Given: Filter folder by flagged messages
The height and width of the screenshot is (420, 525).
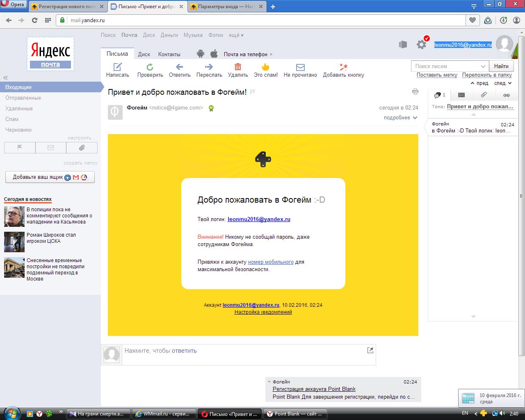Looking at the screenshot, I should [x=20, y=148].
